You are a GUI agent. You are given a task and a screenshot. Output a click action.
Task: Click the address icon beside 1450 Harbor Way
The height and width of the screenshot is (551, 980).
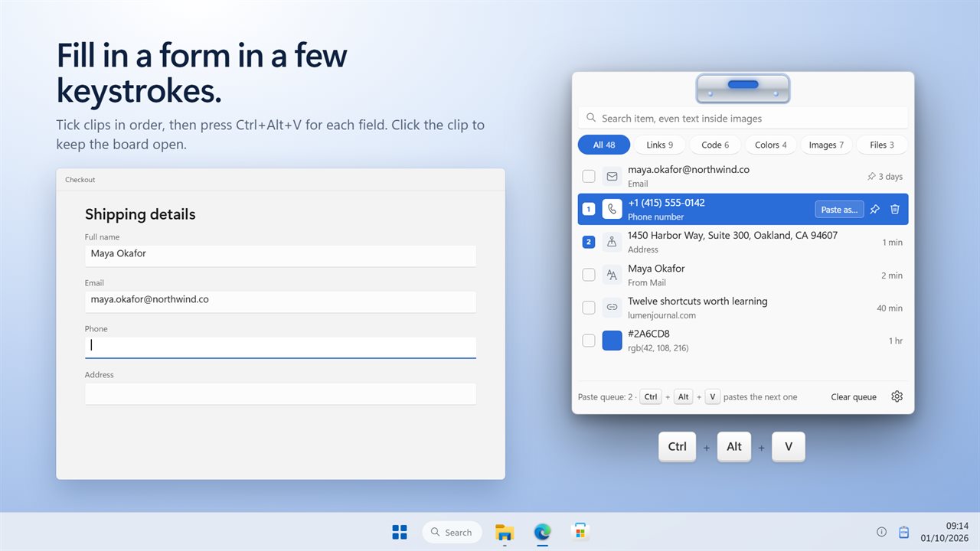tap(612, 242)
